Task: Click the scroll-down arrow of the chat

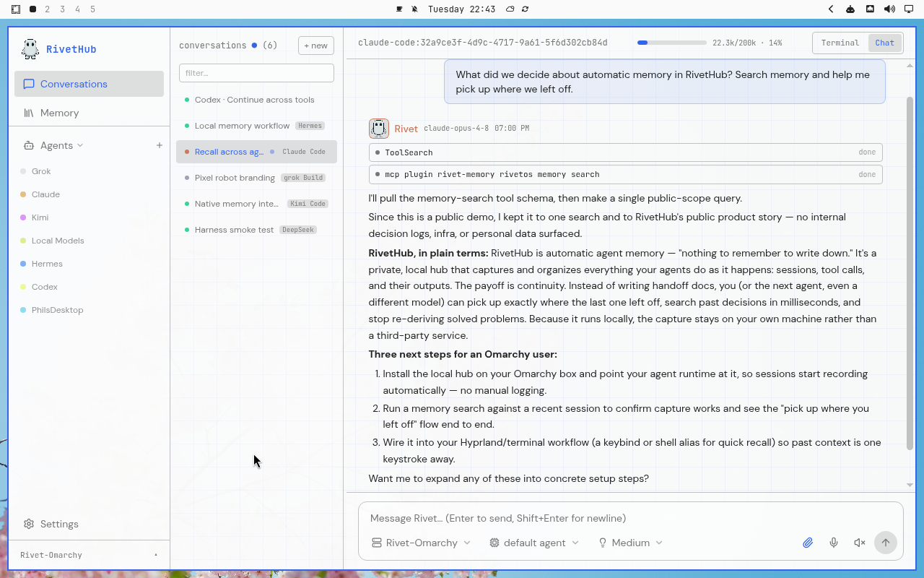Action: point(910,485)
